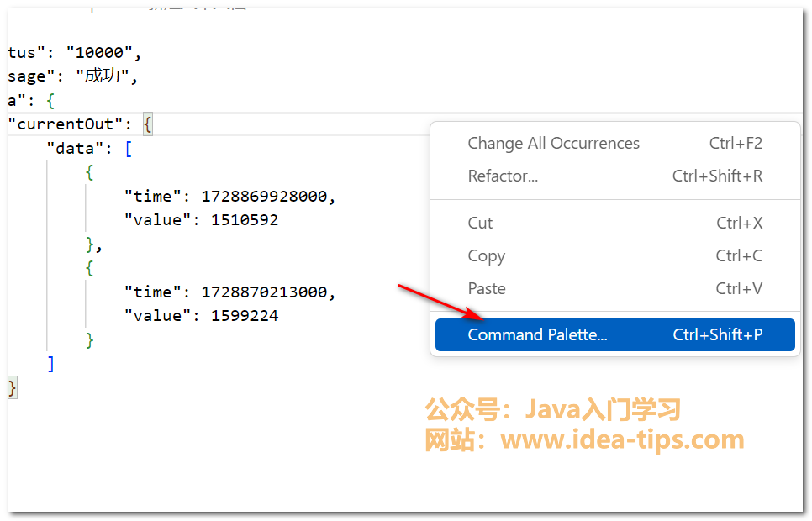Screen dimensions: 812x521
Task: Click Copy in the context menu
Action: click(x=614, y=255)
